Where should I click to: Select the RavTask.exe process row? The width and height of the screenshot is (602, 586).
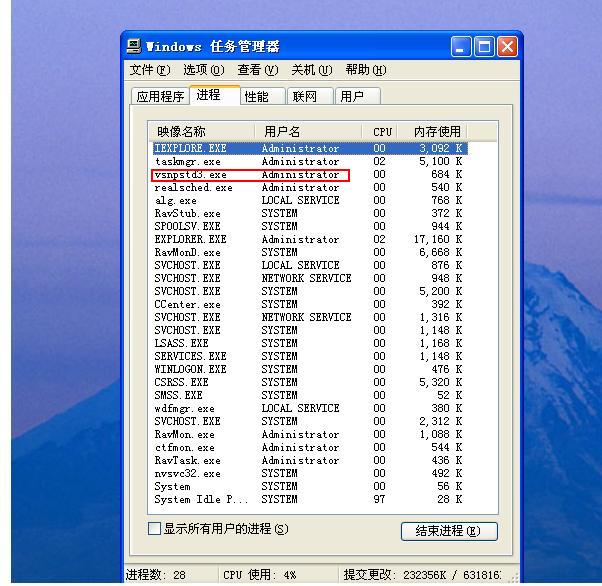310,460
